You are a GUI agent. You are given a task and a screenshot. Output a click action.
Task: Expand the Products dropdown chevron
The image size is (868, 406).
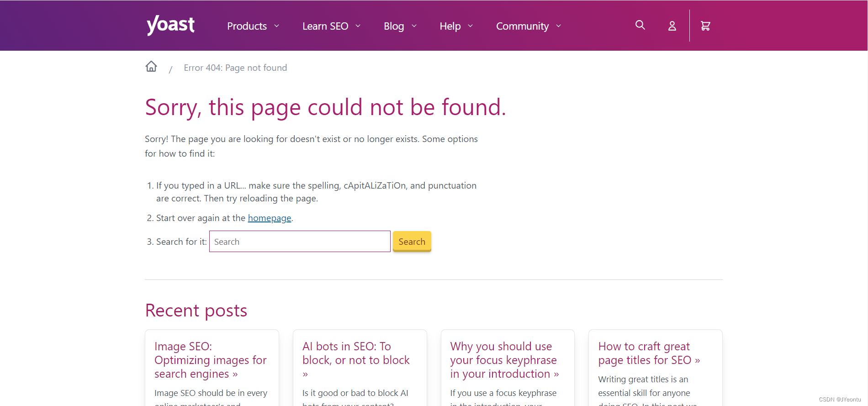click(277, 26)
